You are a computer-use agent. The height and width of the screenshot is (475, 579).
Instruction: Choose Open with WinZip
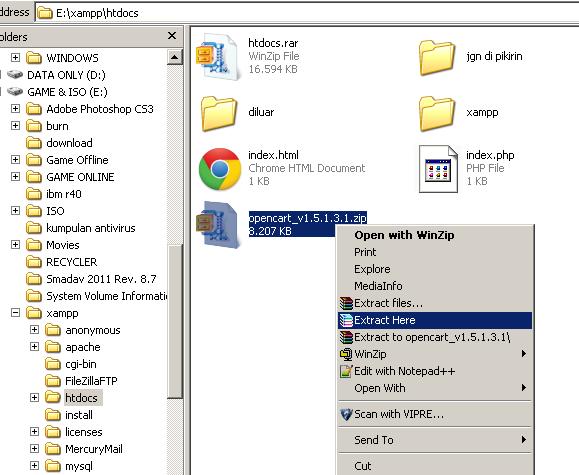click(x=435, y=235)
